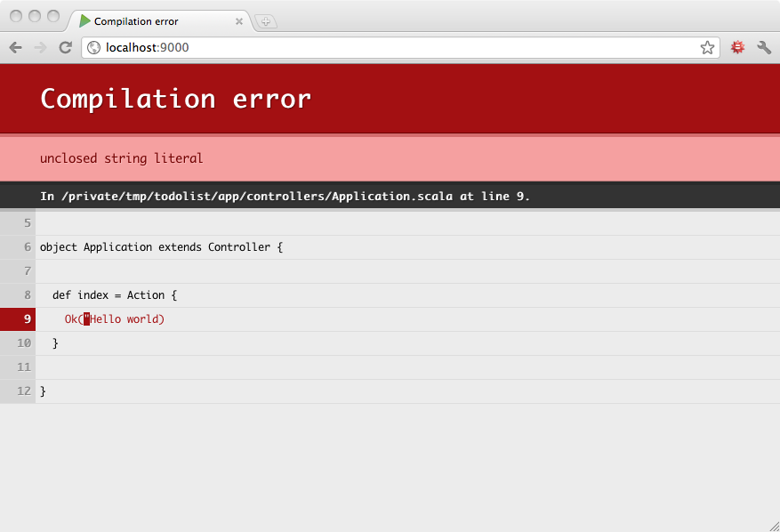Reload the localhost:9000 page
Viewport: 780px width, 532px height.
(65, 48)
